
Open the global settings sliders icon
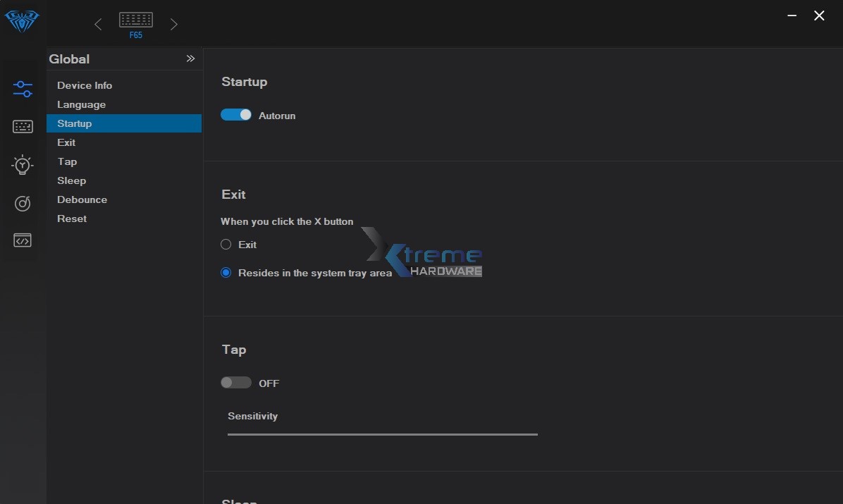pos(23,89)
